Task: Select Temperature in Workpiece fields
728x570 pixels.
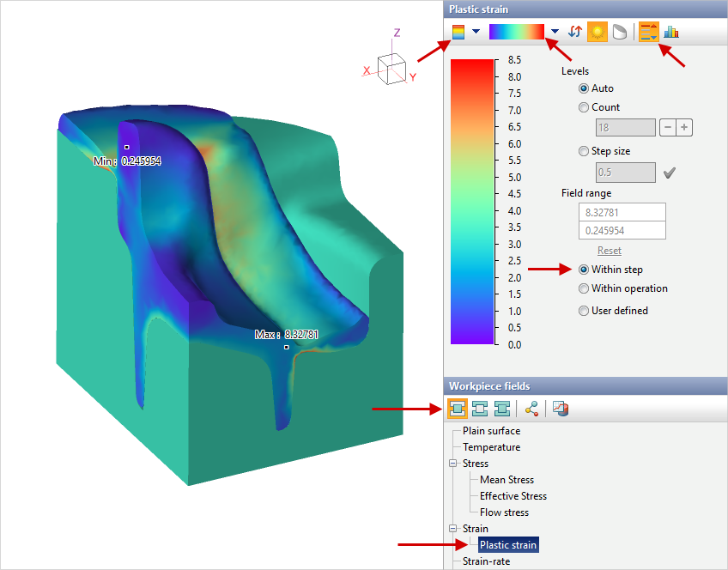Action: (x=491, y=447)
